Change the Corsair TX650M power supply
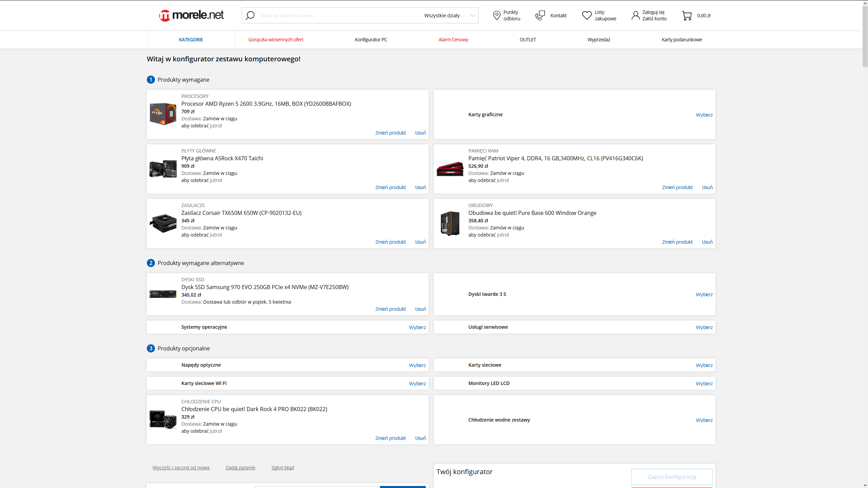 [390, 242]
